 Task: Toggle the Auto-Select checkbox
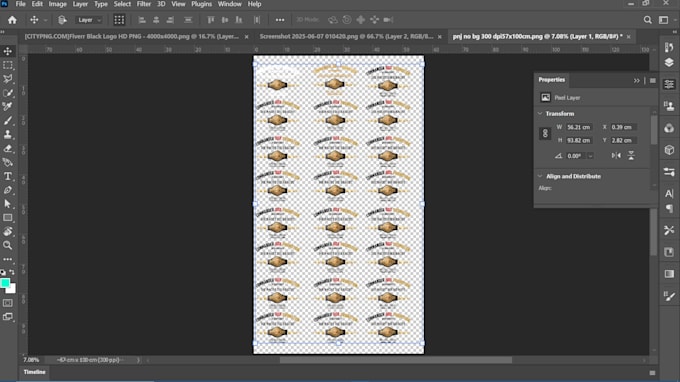pyautogui.click(x=62, y=20)
